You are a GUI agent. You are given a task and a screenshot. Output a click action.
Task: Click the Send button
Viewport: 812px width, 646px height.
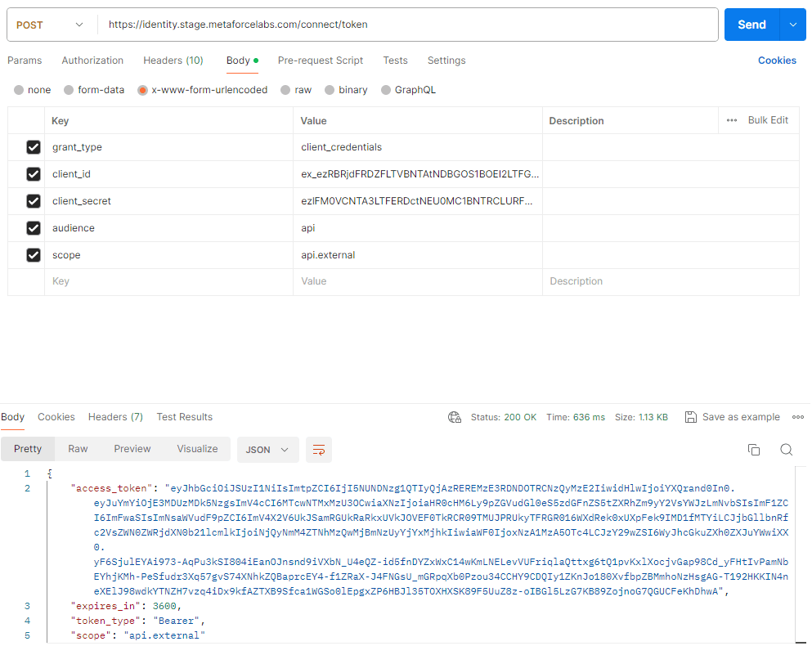[x=751, y=25]
